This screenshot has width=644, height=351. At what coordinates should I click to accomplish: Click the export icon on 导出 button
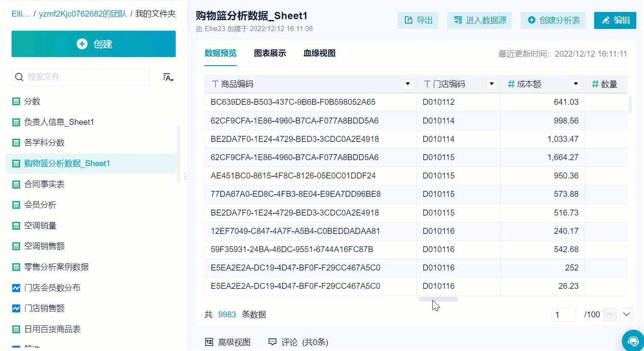click(x=408, y=20)
